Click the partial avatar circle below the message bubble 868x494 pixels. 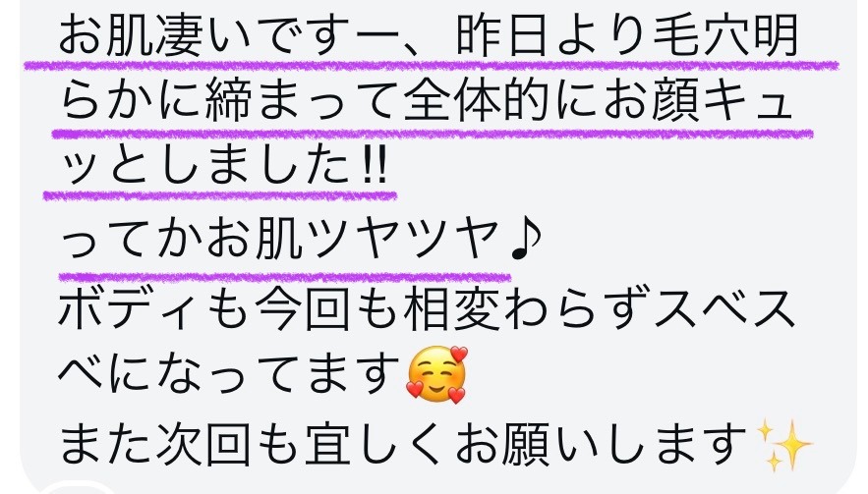coord(60,488)
